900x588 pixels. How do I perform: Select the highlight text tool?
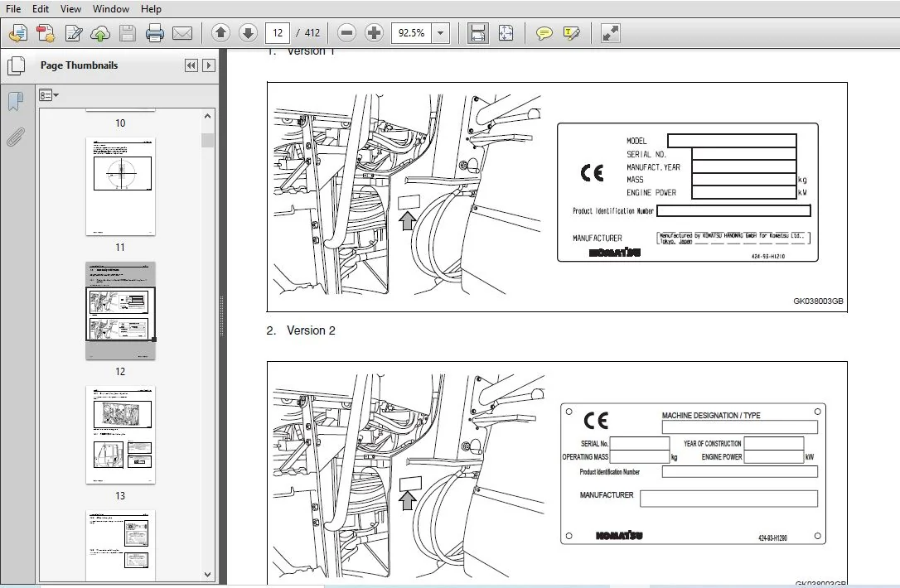(572, 33)
